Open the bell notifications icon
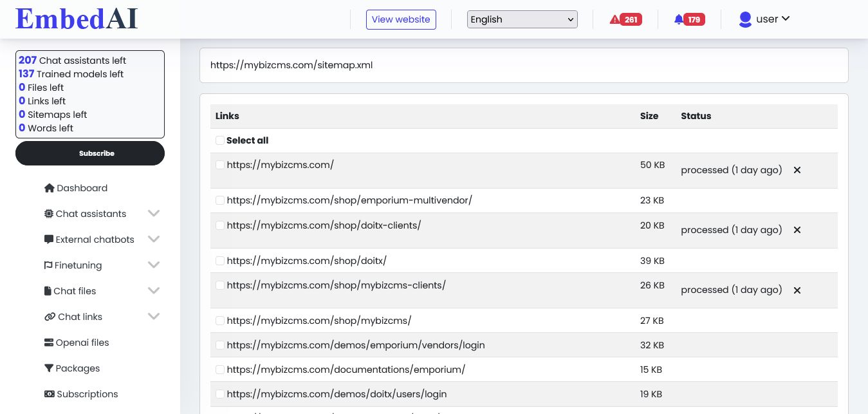 click(678, 19)
